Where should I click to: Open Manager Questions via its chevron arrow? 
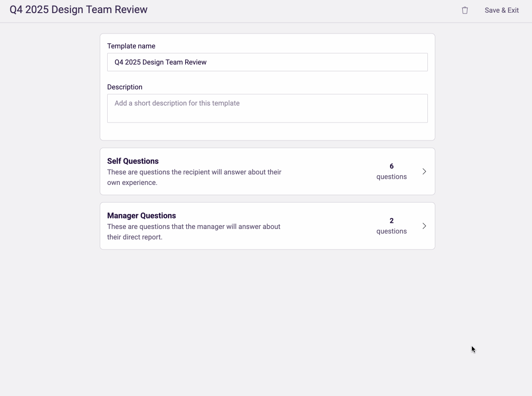coord(424,226)
